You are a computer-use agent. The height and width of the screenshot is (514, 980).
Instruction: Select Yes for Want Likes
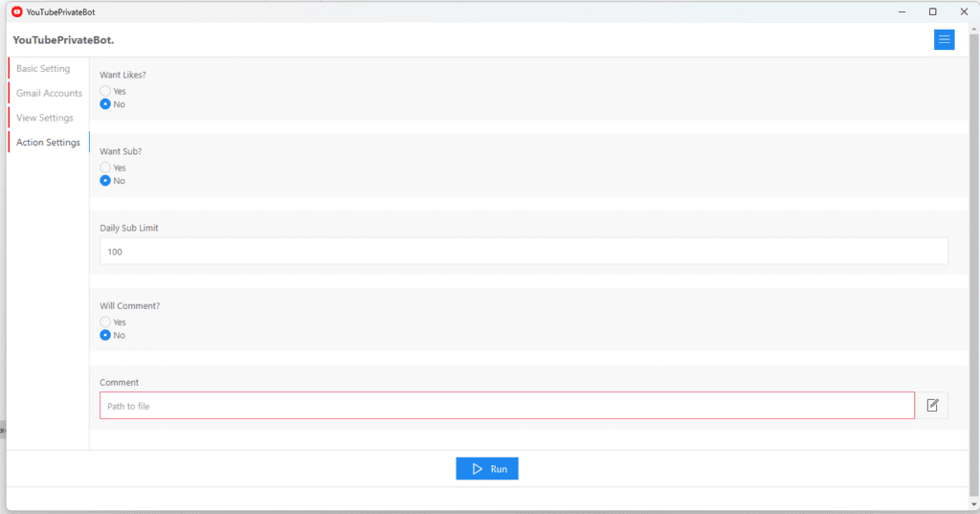(105, 91)
